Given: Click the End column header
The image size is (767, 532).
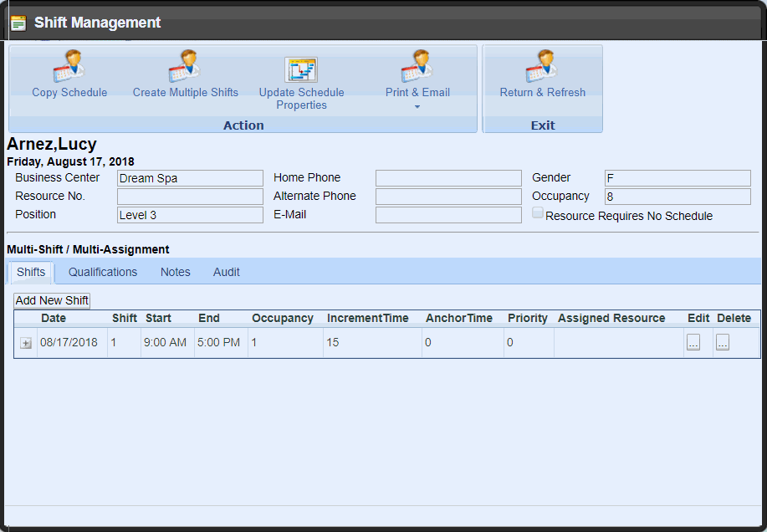Looking at the screenshot, I should [209, 319].
